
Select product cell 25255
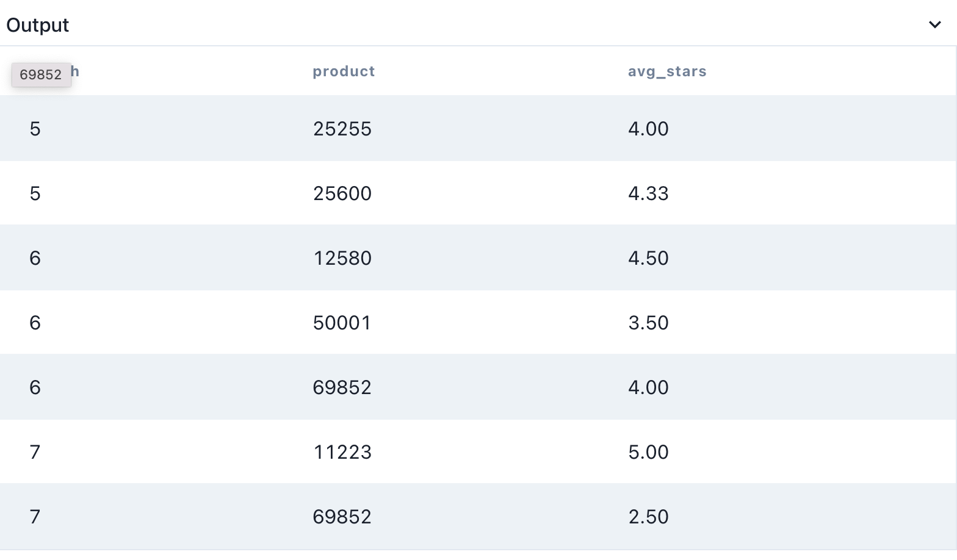click(342, 129)
